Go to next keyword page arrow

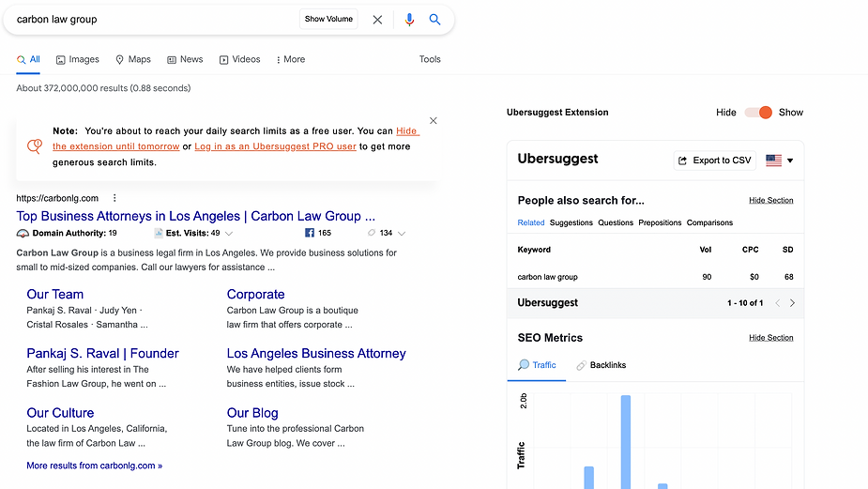coord(792,303)
